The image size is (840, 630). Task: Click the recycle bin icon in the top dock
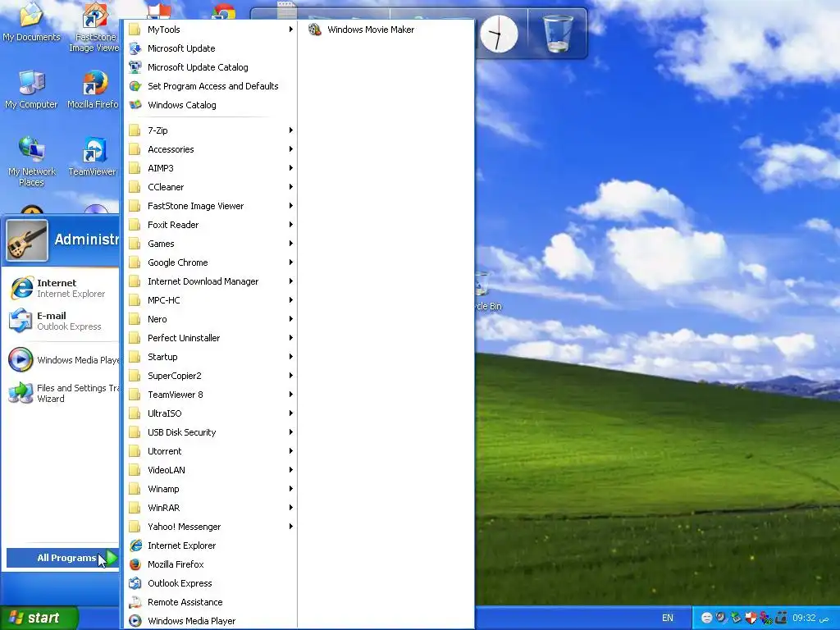pos(558,34)
